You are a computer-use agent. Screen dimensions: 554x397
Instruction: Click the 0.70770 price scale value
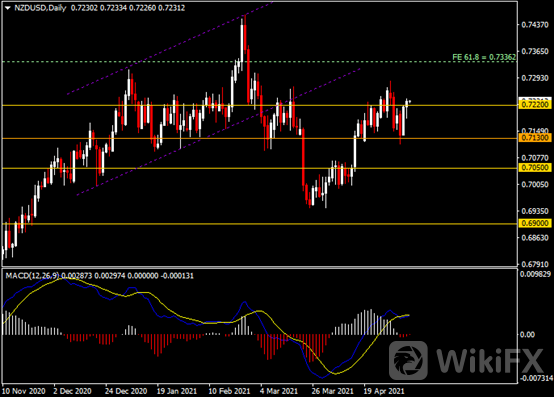[x=535, y=158]
